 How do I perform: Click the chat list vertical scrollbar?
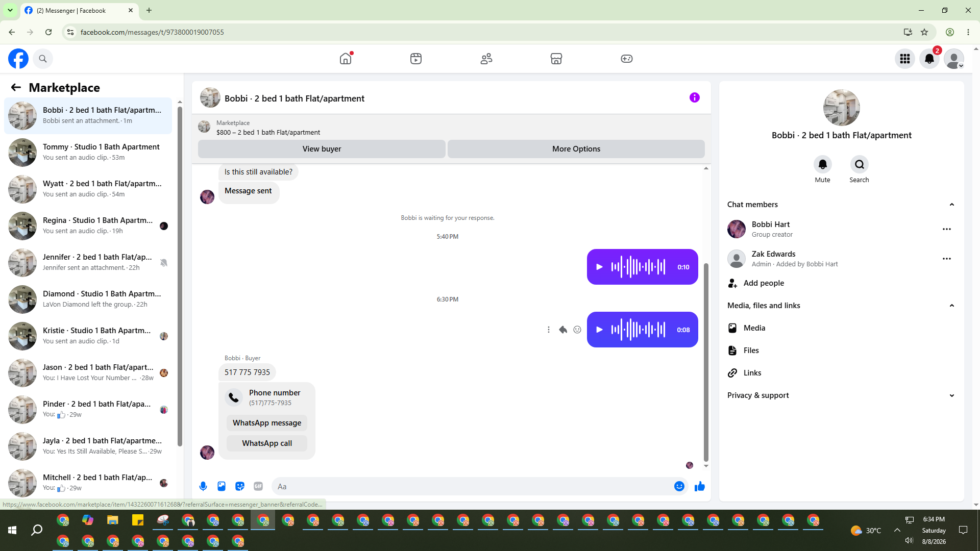tap(180, 275)
